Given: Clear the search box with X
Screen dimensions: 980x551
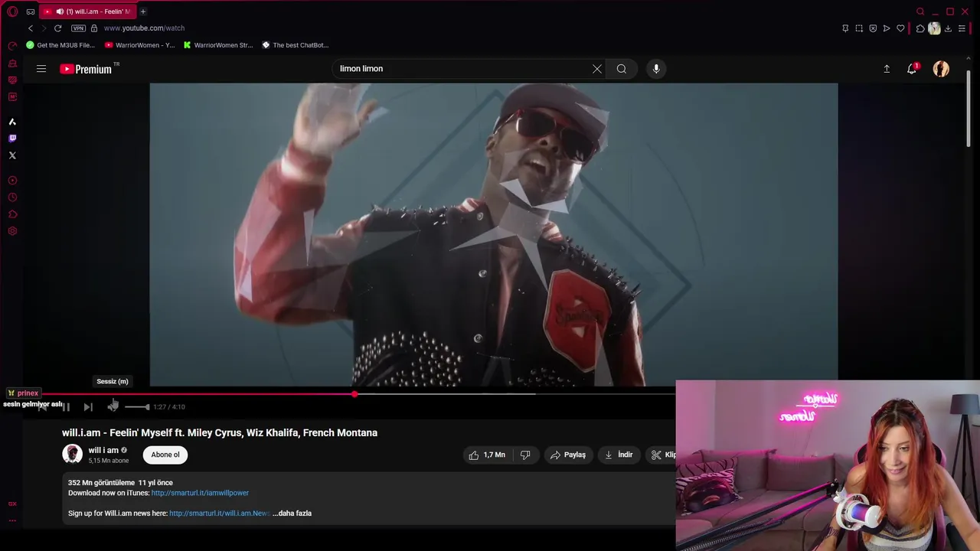Looking at the screenshot, I should (x=597, y=69).
